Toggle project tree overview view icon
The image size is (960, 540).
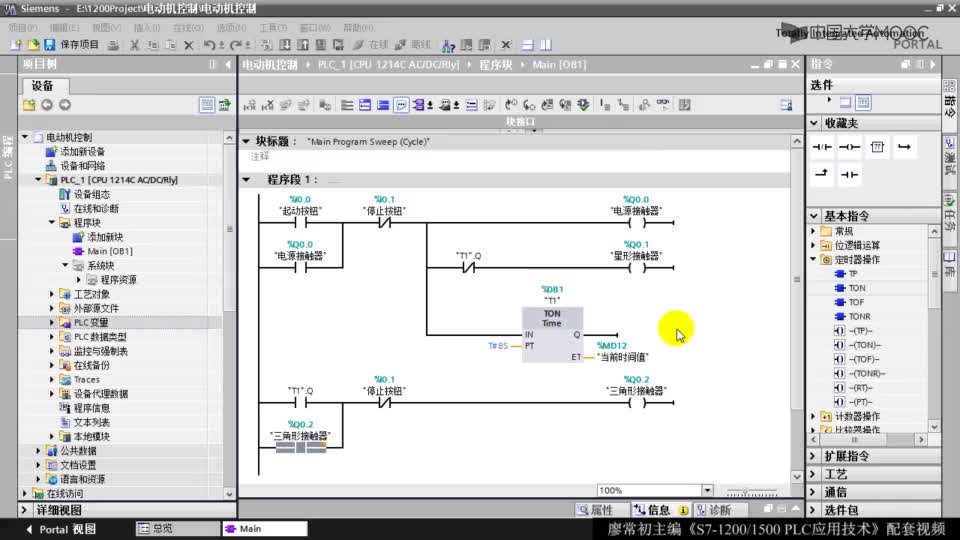(x=207, y=105)
